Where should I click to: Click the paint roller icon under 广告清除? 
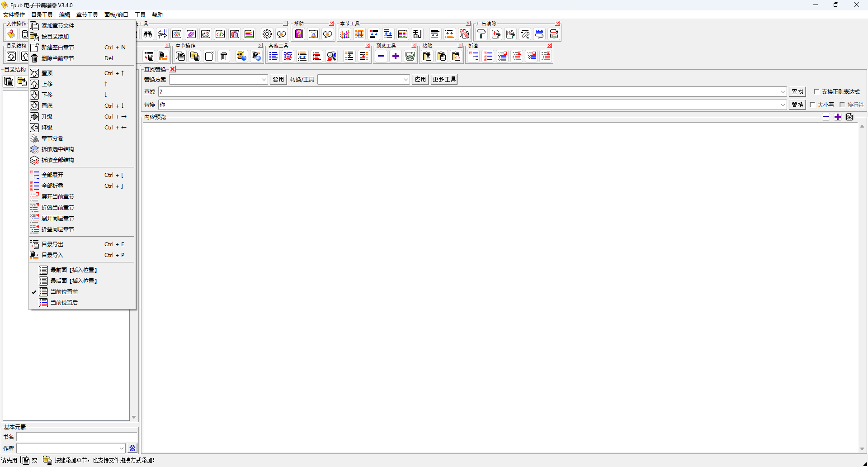point(481,34)
